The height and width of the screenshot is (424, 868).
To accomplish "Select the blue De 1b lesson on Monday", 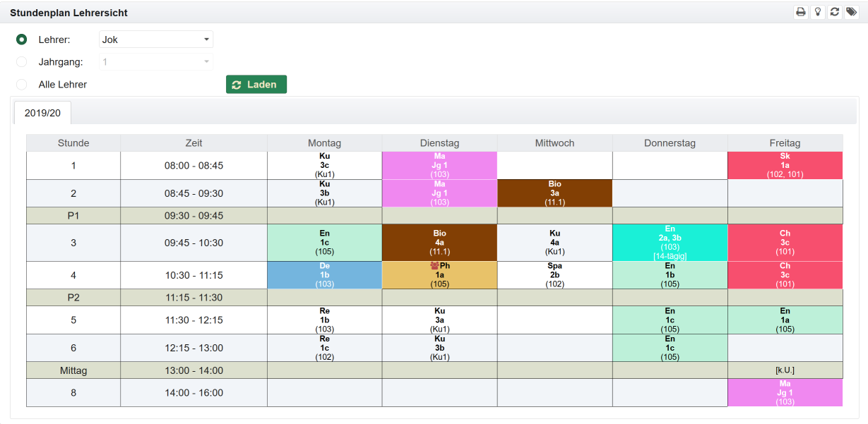I will pos(324,275).
